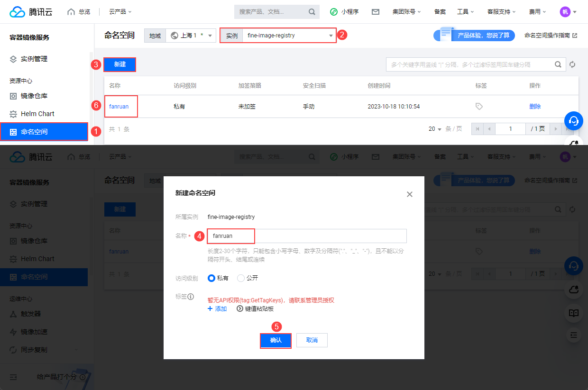
Task: Click the external-link icon after 命名空间操作指南 on the undimmed page
Action: tap(575, 36)
